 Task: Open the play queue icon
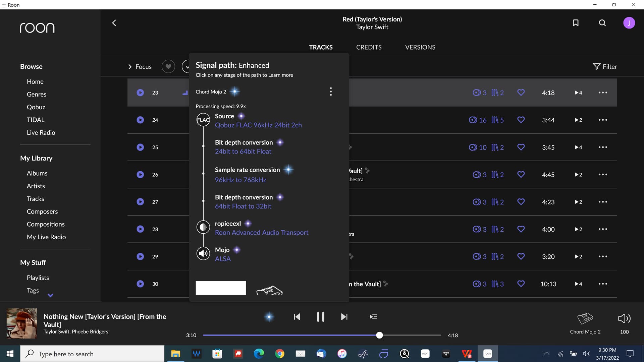[x=373, y=317]
